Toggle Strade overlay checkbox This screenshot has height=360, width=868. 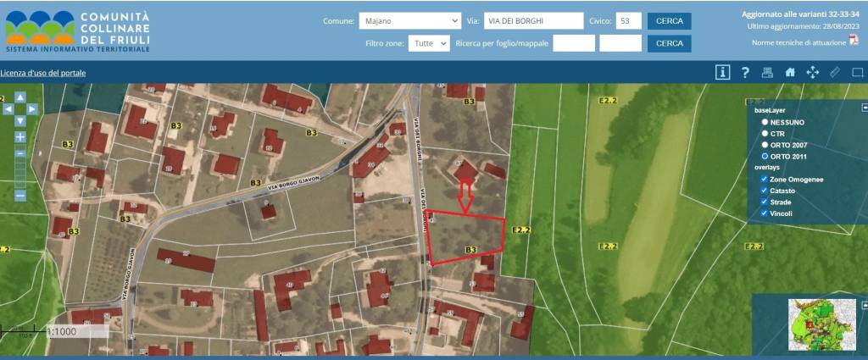point(765,202)
